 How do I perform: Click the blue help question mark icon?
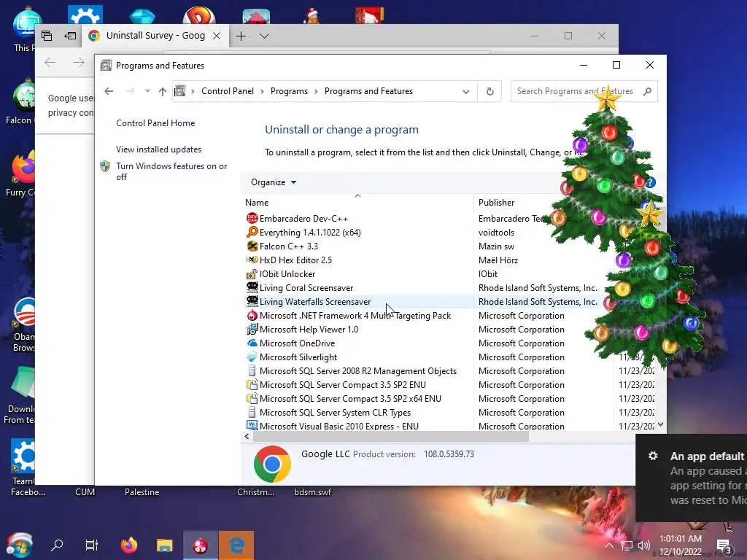[650, 182]
